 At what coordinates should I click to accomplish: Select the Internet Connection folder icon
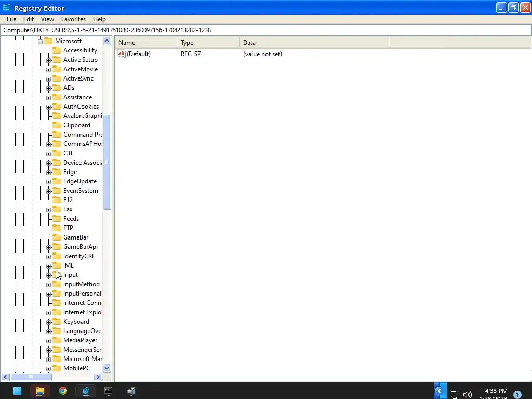(x=57, y=303)
